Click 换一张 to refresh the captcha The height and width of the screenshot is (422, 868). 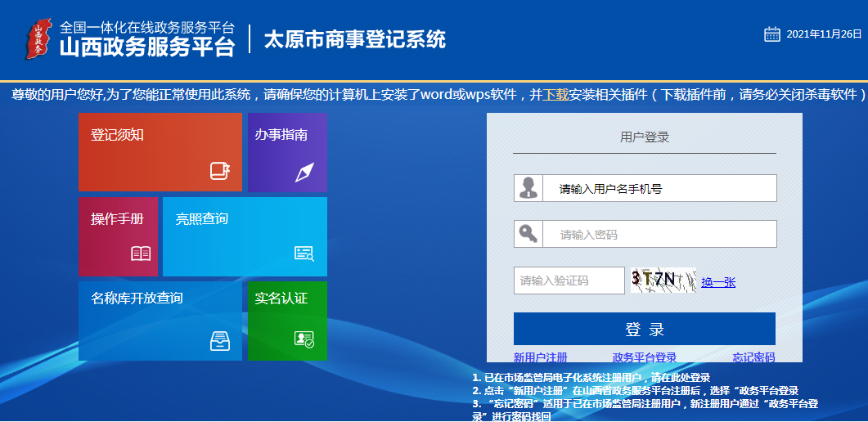pyautogui.click(x=718, y=282)
